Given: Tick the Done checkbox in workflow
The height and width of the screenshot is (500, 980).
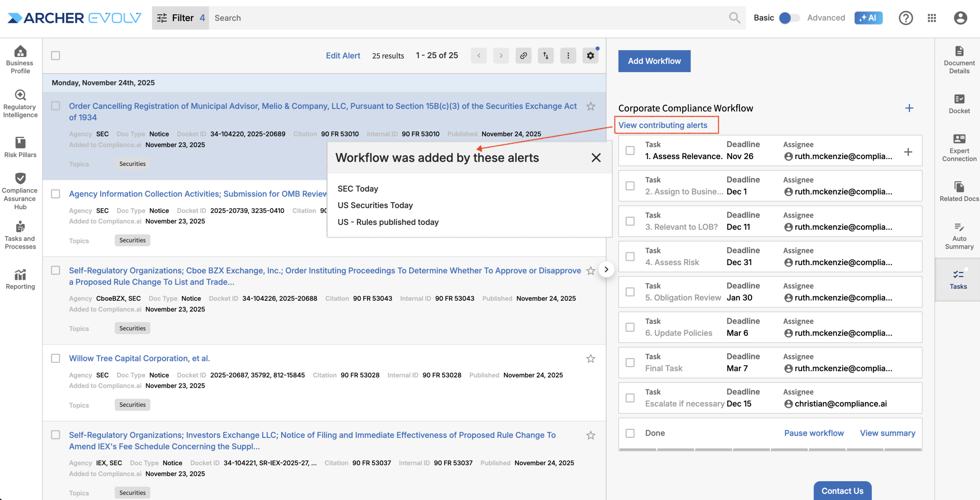Looking at the screenshot, I should 630,433.
